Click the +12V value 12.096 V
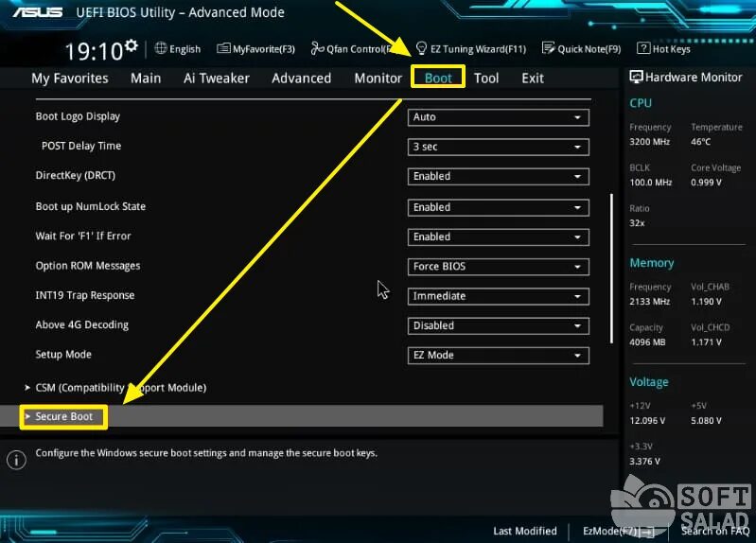Screen dimensions: 756x543 pyautogui.click(x=647, y=421)
